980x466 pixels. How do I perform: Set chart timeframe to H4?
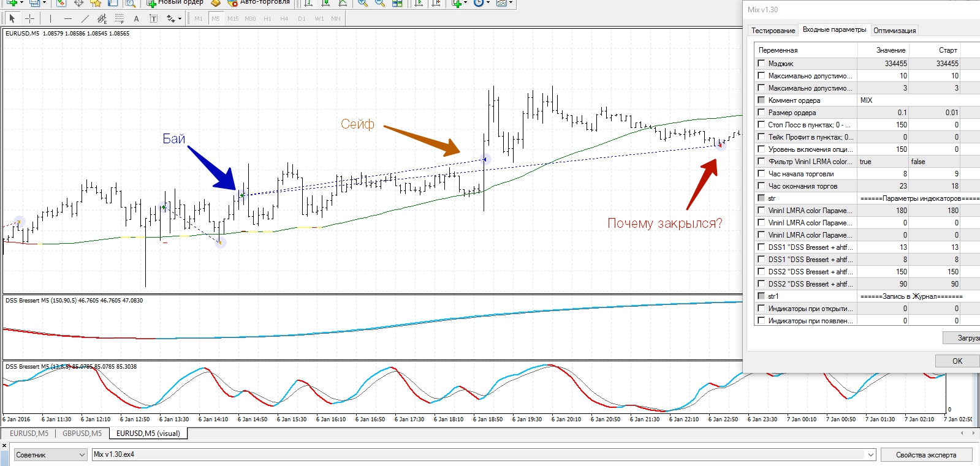(x=284, y=18)
